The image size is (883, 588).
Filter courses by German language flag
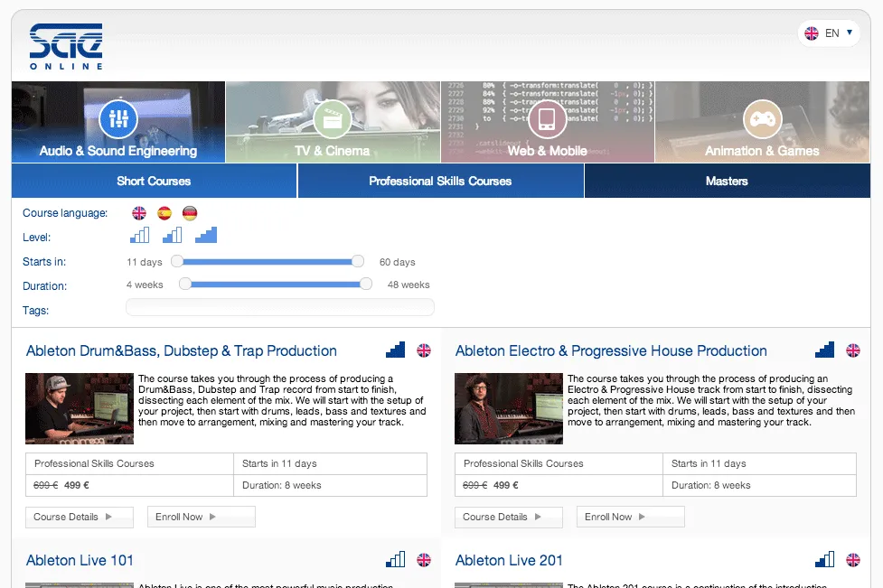pos(190,213)
